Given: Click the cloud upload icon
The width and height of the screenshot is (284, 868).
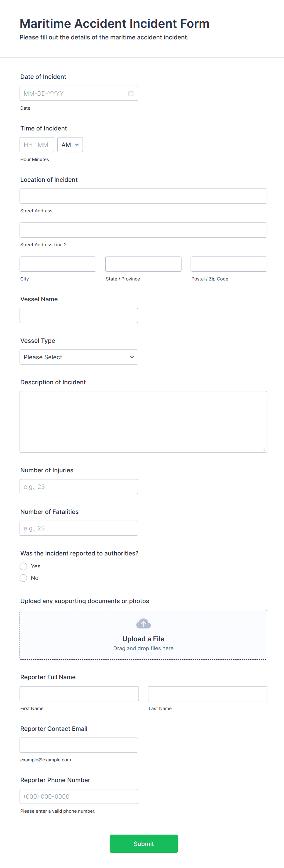Looking at the screenshot, I should pos(143,623).
